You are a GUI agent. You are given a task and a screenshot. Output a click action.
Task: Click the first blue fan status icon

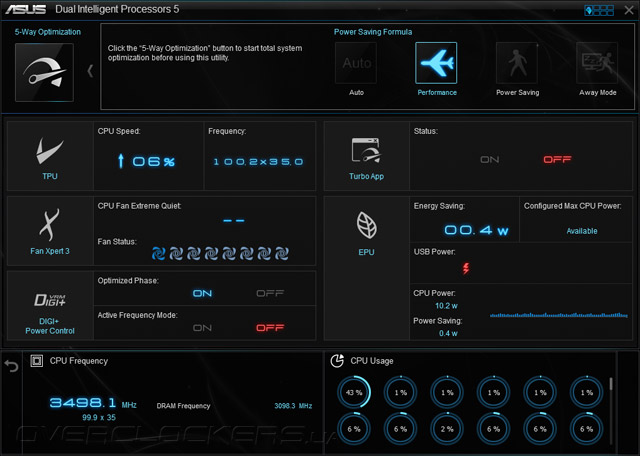[x=159, y=254]
